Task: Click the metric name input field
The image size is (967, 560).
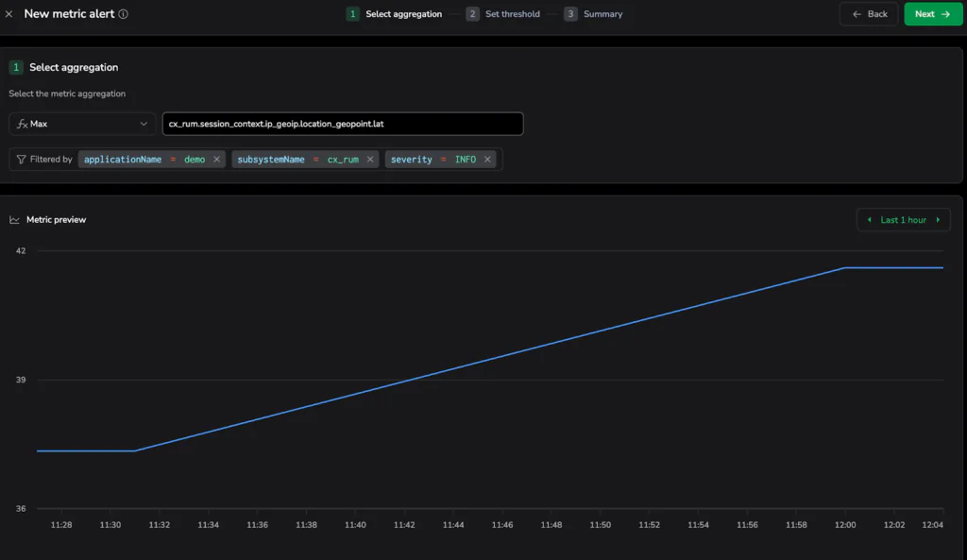Action: [342, 124]
